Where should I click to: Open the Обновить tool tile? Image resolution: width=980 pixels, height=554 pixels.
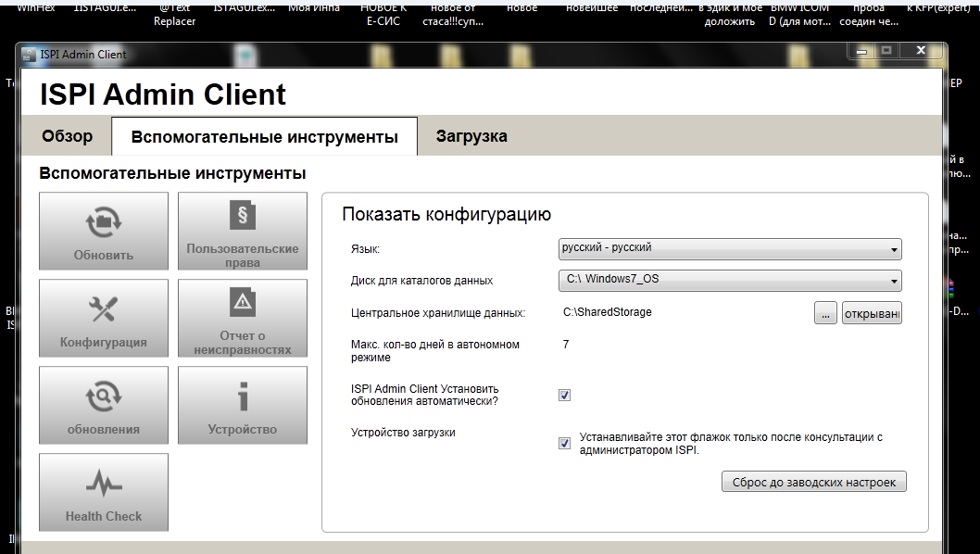[104, 231]
